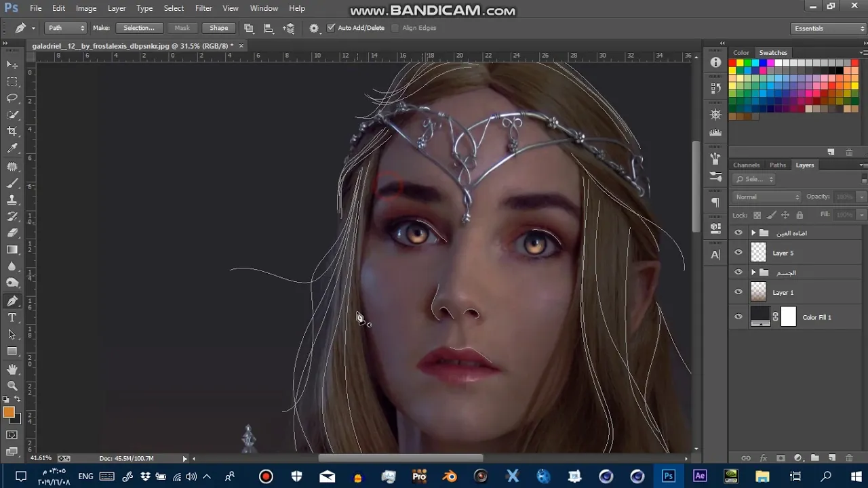
Task: Switch to the Channels tab
Action: (746, 165)
